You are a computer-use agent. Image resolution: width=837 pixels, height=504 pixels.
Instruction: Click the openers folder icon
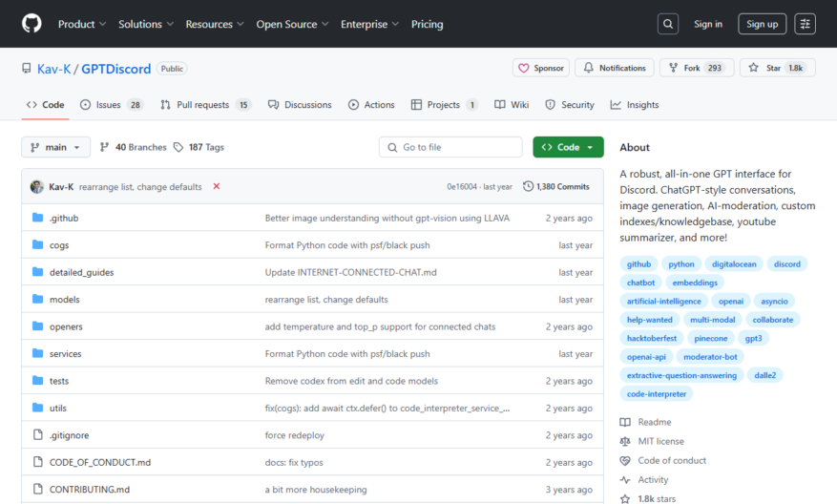tap(37, 325)
